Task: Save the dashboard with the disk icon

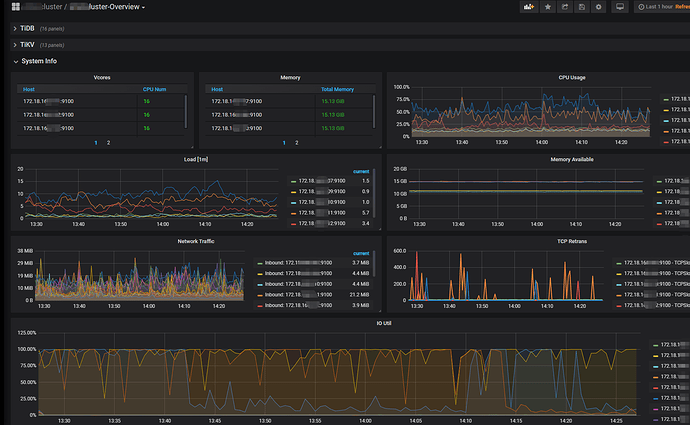Action: pos(582,7)
